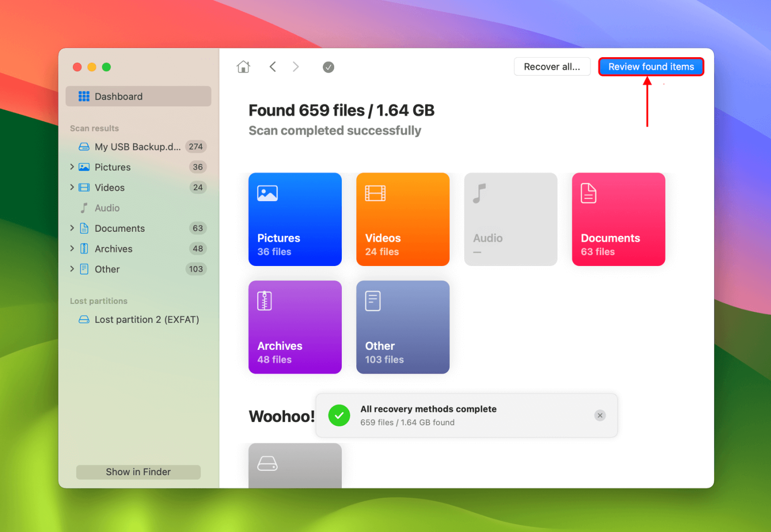This screenshot has height=532, width=771.
Task: Dismiss the recovery complete notification
Action: click(600, 415)
